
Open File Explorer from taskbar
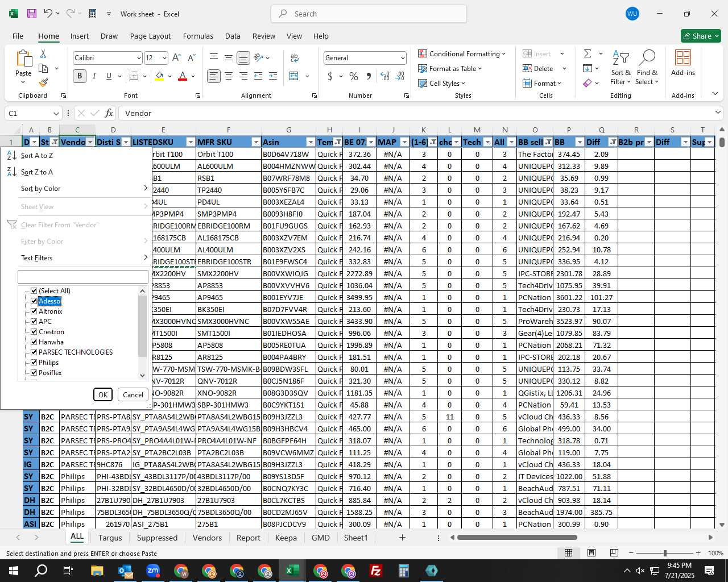[x=97, y=571]
